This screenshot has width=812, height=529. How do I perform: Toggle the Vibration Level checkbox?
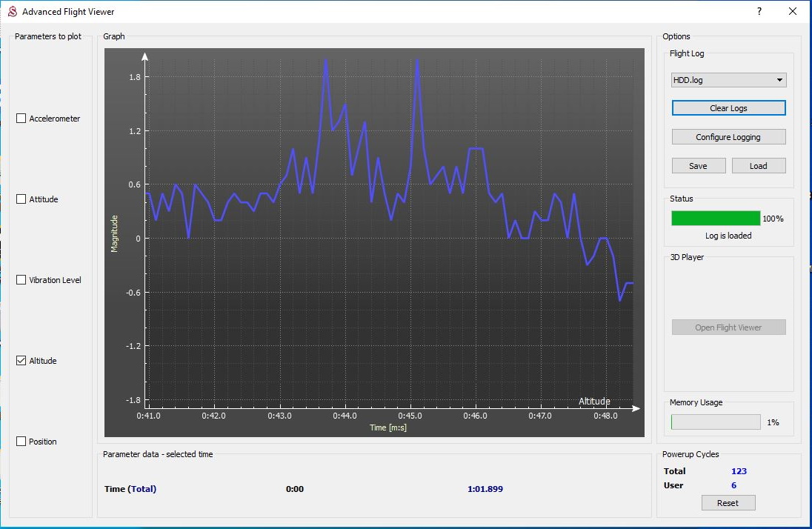pos(21,280)
